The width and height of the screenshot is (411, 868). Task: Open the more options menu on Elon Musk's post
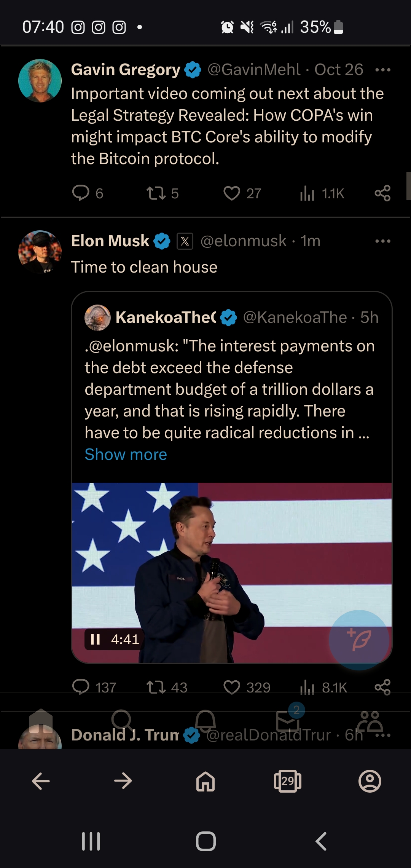pyautogui.click(x=382, y=241)
